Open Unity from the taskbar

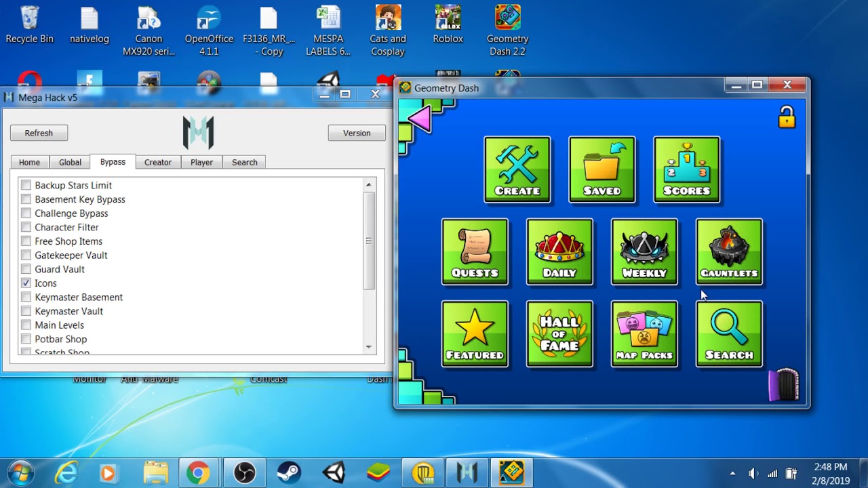(x=334, y=472)
